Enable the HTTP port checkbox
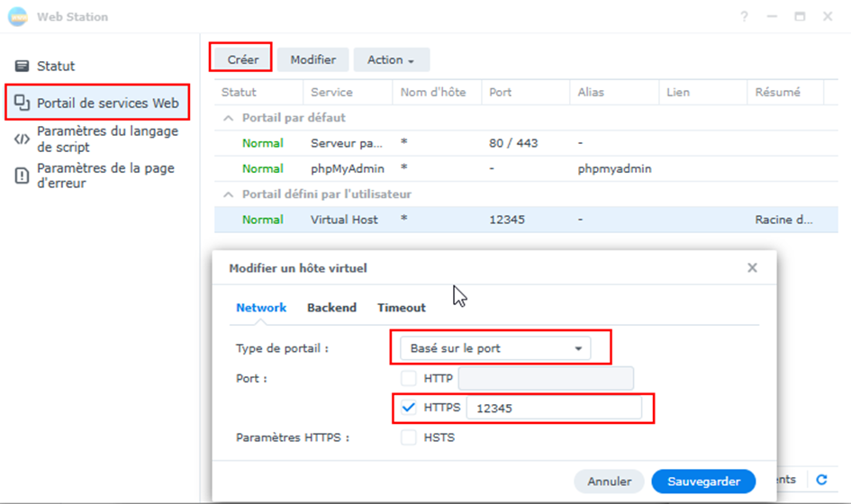The image size is (851, 504). pyautogui.click(x=409, y=378)
